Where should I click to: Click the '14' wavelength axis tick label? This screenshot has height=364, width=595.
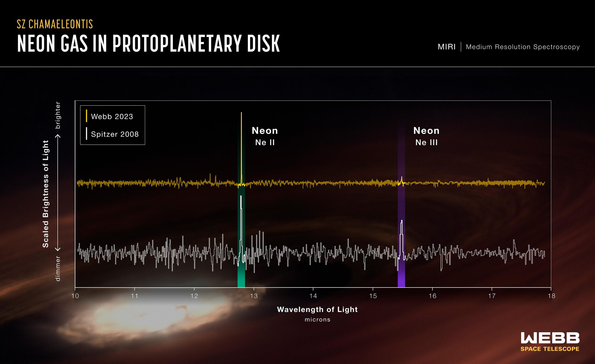pyautogui.click(x=313, y=296)
